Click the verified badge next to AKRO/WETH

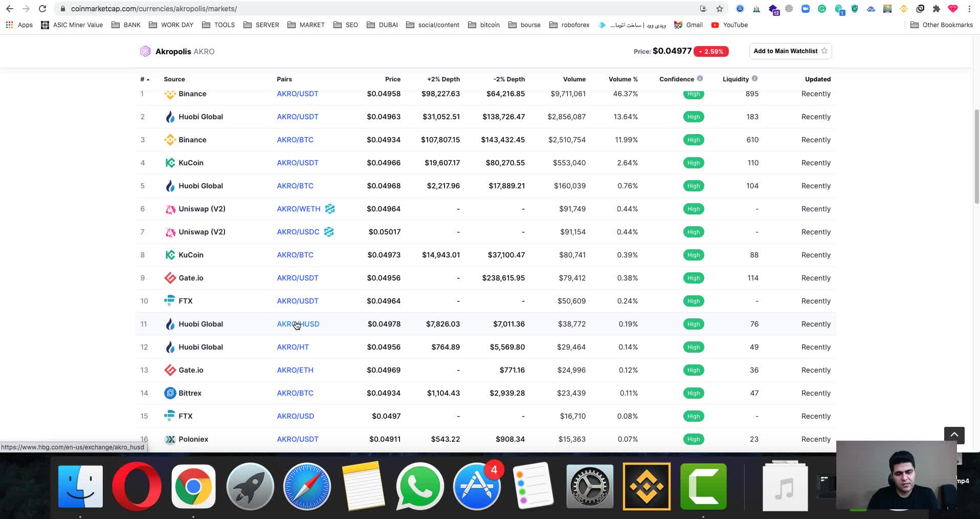tap(330, 209)
